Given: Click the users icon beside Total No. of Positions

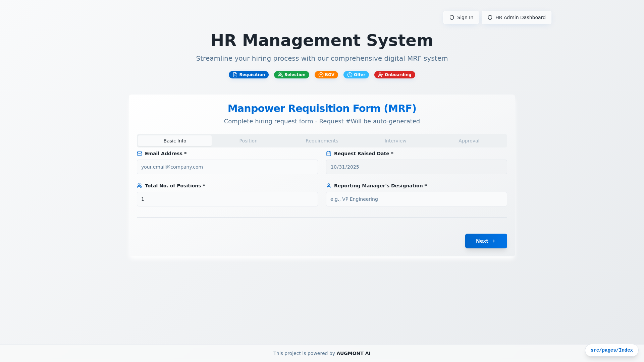Looking at the screenshot, I should point(140,186).
